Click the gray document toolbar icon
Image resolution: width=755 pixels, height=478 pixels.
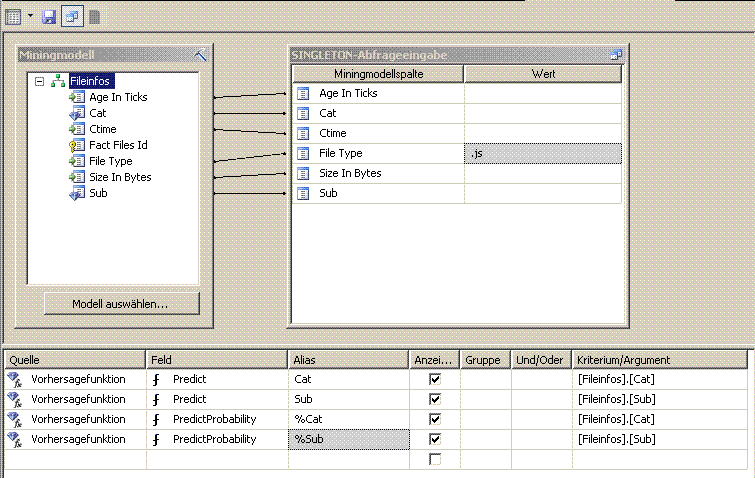click(94, 17)
